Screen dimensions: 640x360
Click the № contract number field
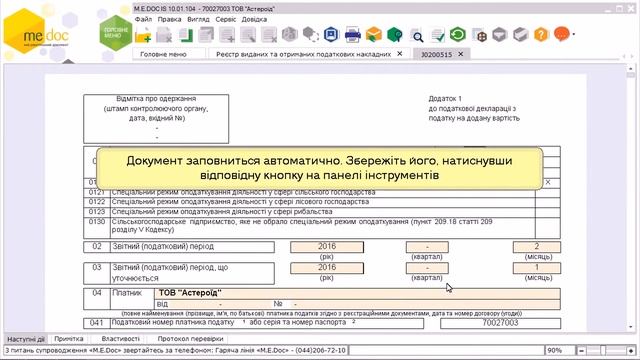coord(425,304)
